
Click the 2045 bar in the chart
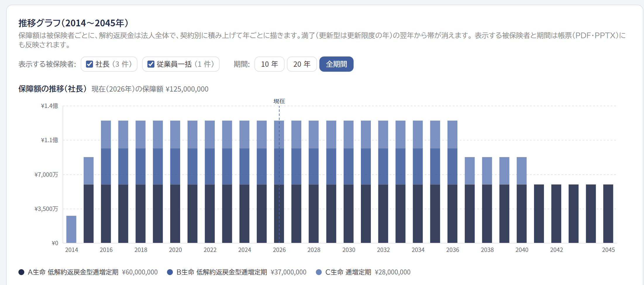point(608,214)
